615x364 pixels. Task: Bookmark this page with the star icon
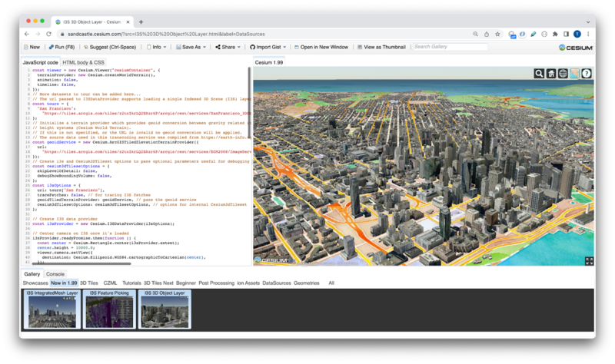pyautogui.click(x=497, y=34)
